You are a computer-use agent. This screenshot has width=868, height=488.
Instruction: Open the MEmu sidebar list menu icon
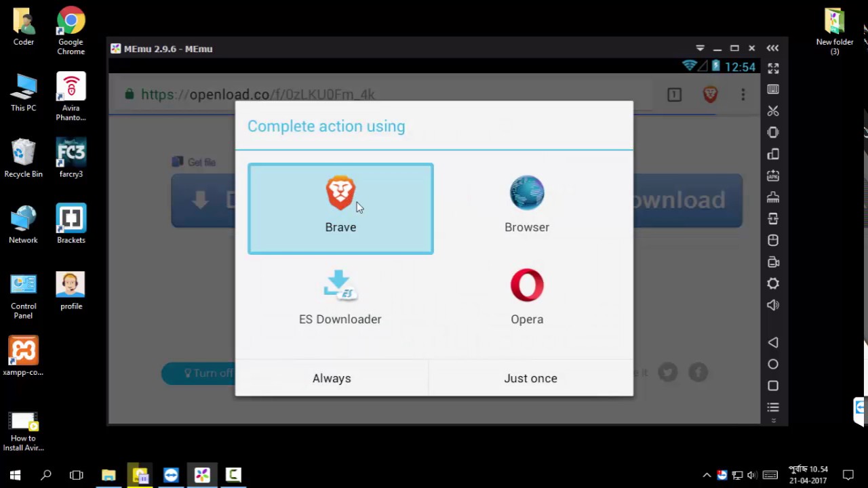click(773, 407)
